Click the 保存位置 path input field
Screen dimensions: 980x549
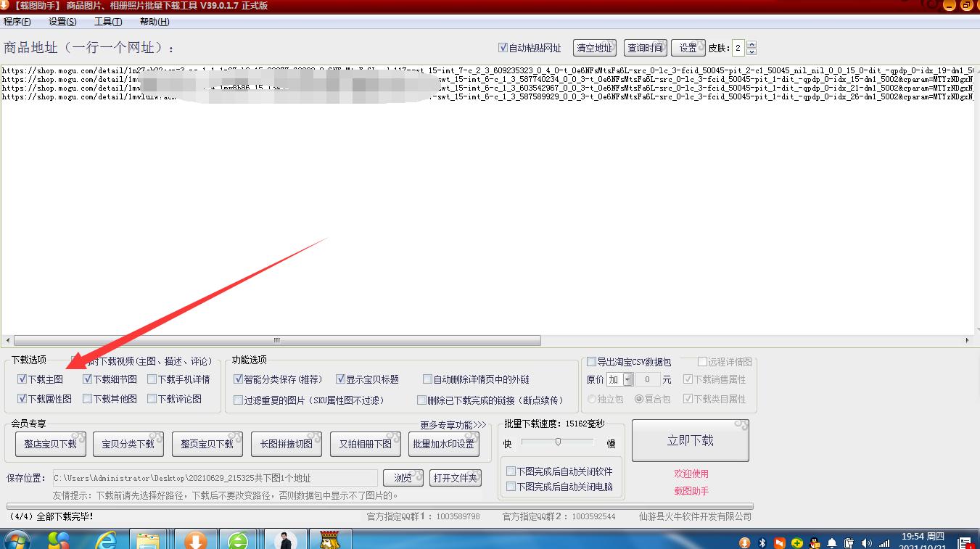point(215,478)
